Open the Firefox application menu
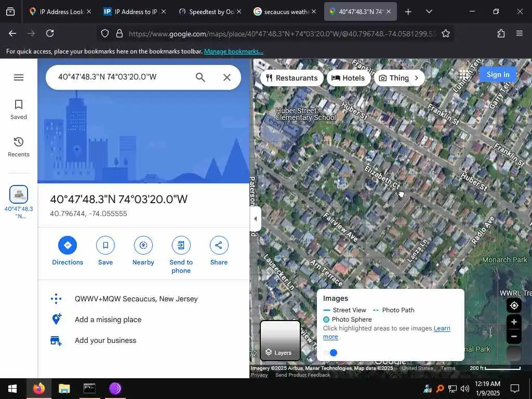Image resolution: width=532 pixels, height=399 pixels. click(520, 33)
